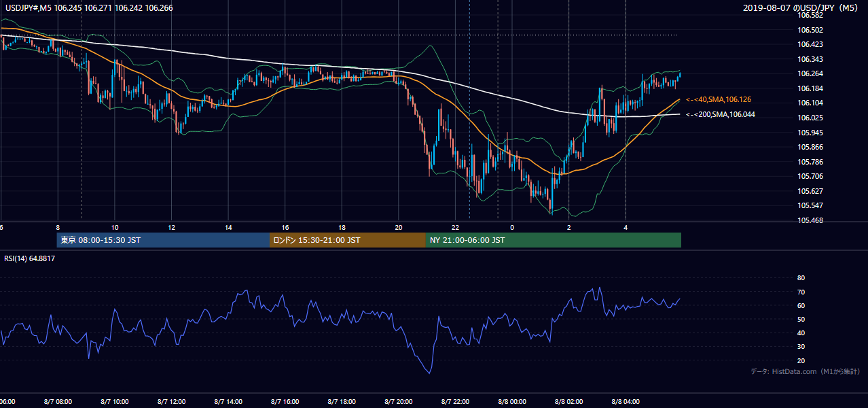Click the 106.423 price axis label
Image resolution: width=868 pixels, height=408 pixels.
pyautogui.click(x=810, y=44)
